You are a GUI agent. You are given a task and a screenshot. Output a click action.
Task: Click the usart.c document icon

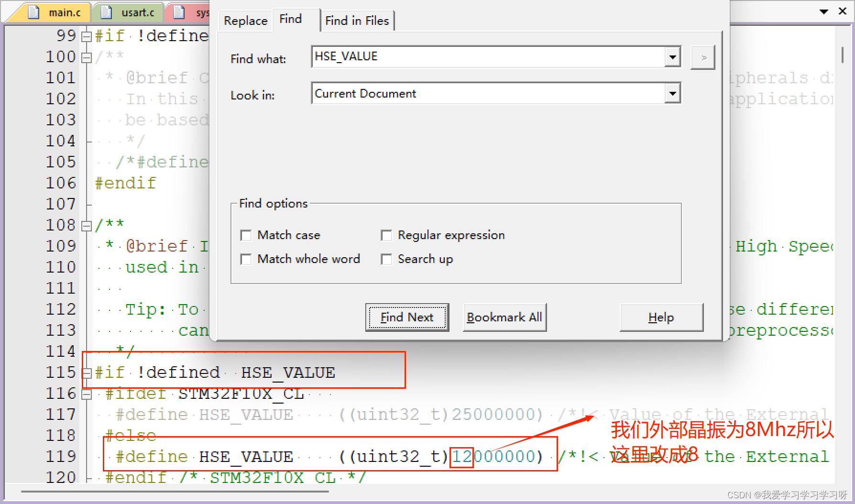click(x=106, y=12)
